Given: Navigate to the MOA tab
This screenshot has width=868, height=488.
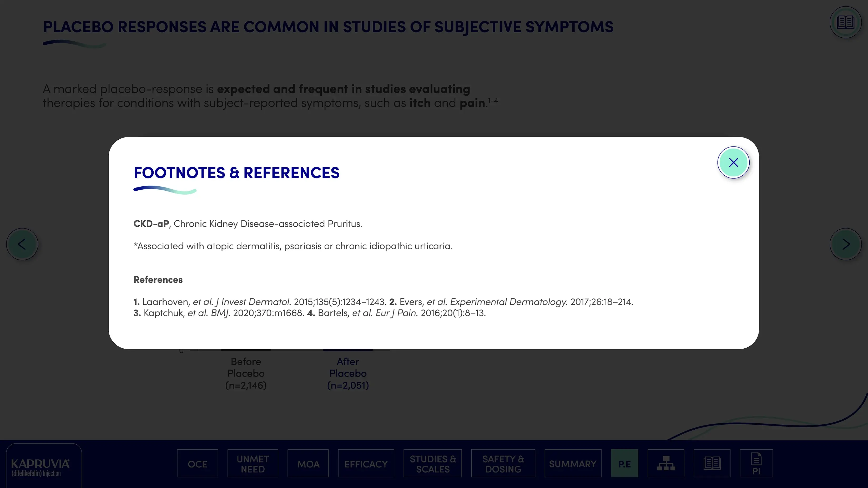Looking at the screenshot, I should (x=308, y=464).
